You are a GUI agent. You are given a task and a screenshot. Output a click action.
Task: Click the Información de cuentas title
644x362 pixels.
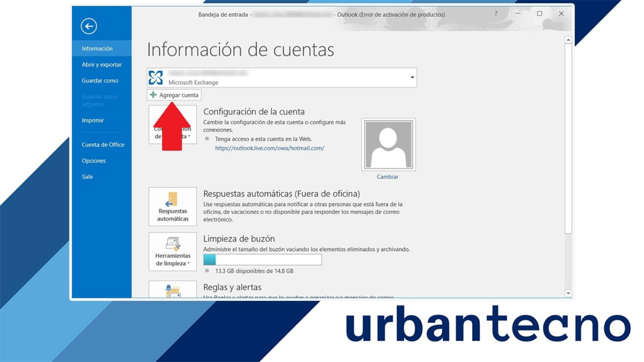pyautogui.click(x=241, y=50)
